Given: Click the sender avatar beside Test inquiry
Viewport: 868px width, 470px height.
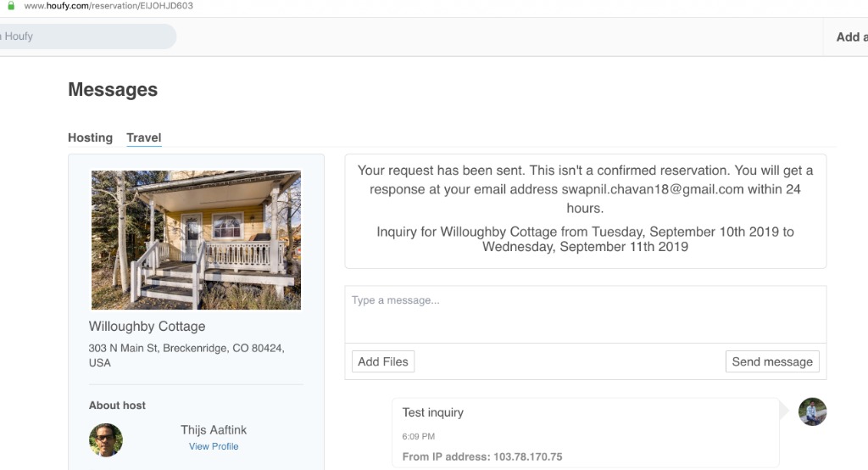Looking at the screenshot, I should [x=812, y=412].
